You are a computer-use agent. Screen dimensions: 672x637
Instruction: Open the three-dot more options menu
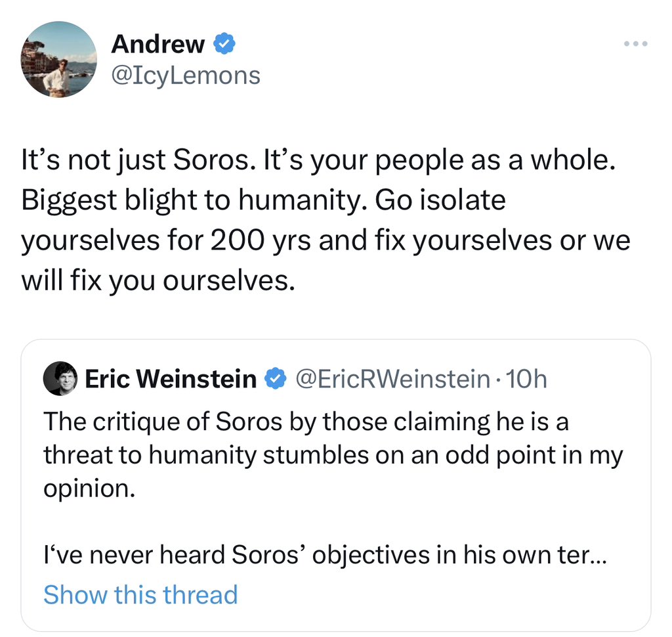(x=635, y=45)
